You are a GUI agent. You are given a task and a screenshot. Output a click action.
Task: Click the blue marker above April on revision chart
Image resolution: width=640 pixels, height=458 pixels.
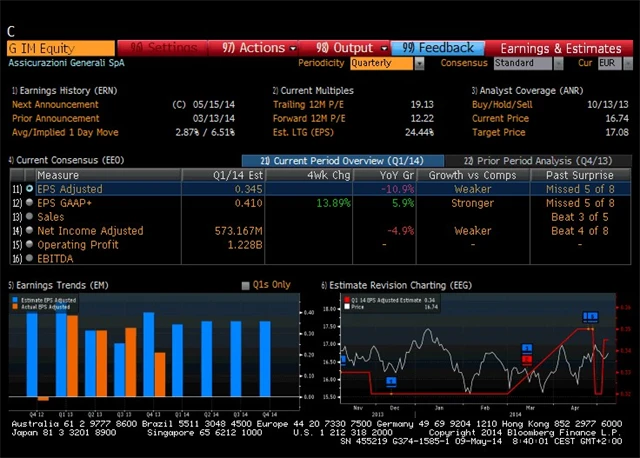590,317
